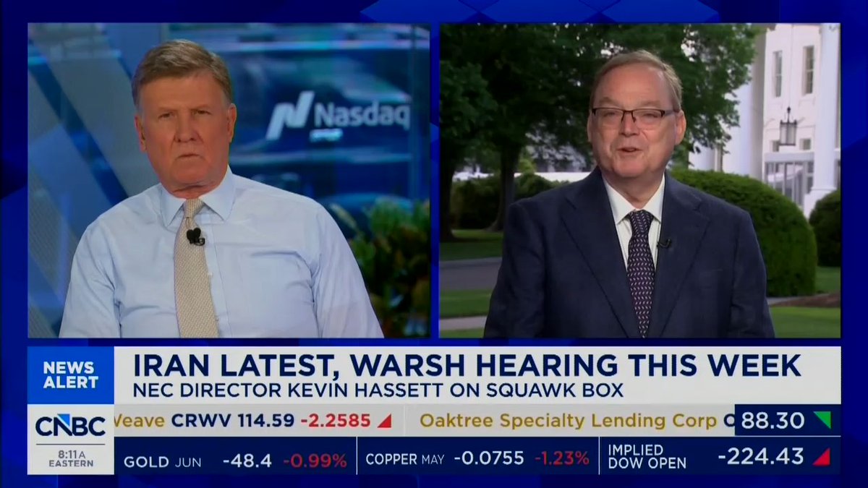Image resolution: width=868 pixels, height=488 pixels.
Task: Click the green arrow beside 88.30
Action: [x=822, y=419]
